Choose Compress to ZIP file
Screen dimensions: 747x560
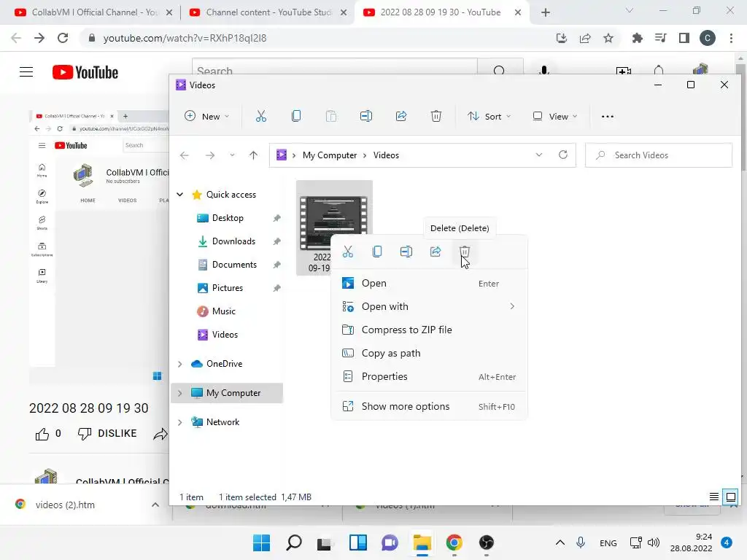pyautogui.click(x=429, y=330)
